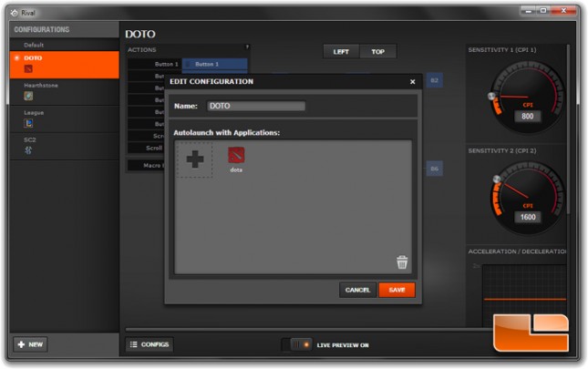This screenshot has height=369, width=588.
Task: Click the Rival app icon in title bar
Action: (x=15, y=13)
